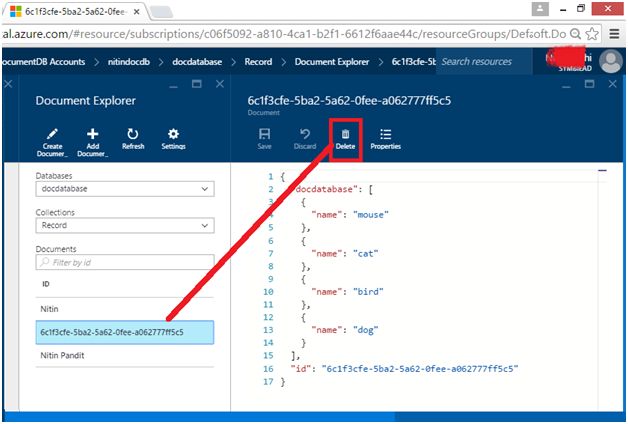The image size is (628, 424).
Task: Open Document Explorer Settings gear
Action: tap(173, 135)
